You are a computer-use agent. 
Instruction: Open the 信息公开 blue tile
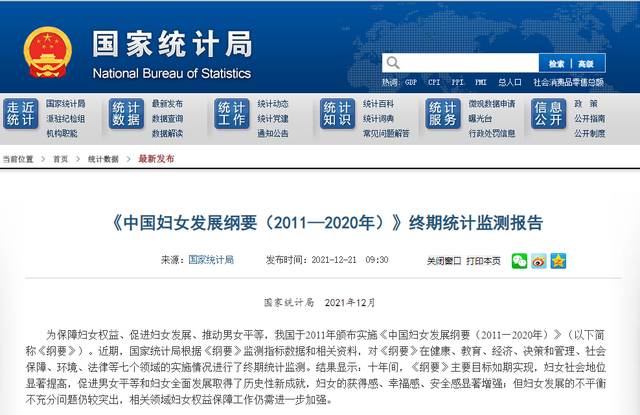[549, 113]
